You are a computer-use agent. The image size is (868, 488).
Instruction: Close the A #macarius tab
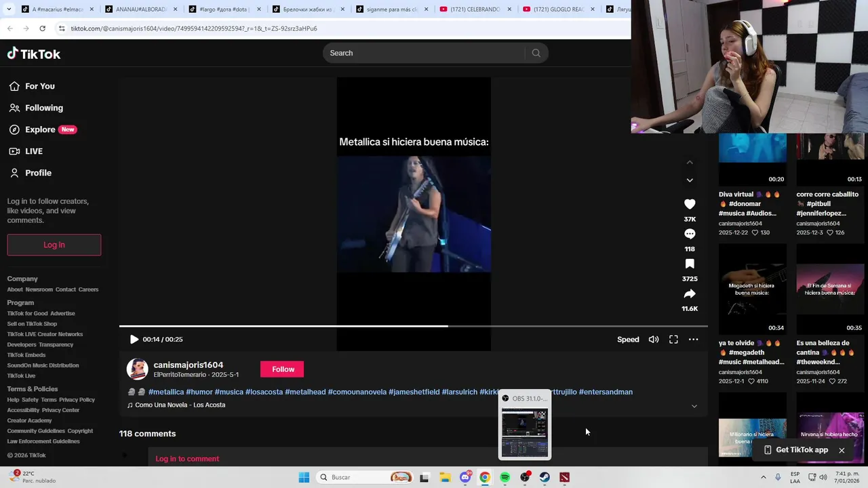(92, 9)
